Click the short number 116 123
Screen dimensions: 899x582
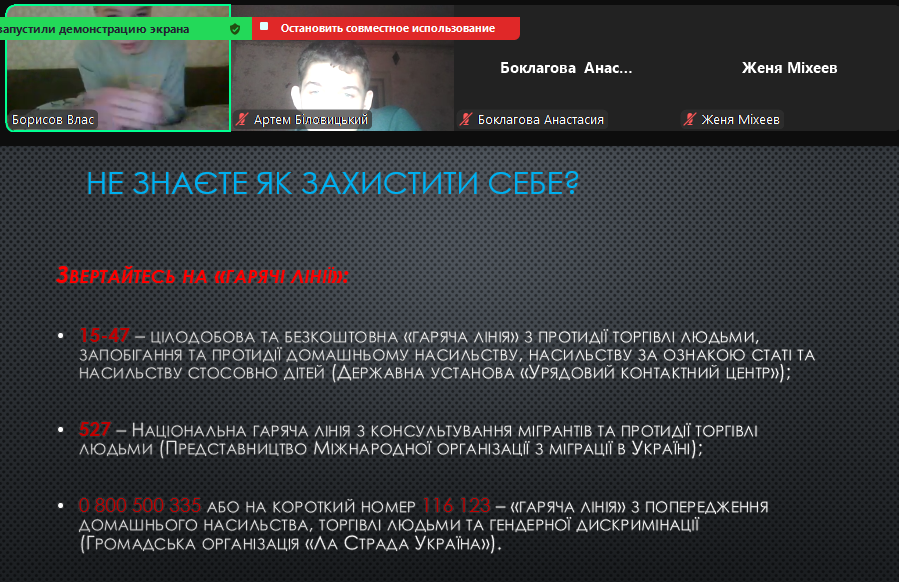click(456, 505)
